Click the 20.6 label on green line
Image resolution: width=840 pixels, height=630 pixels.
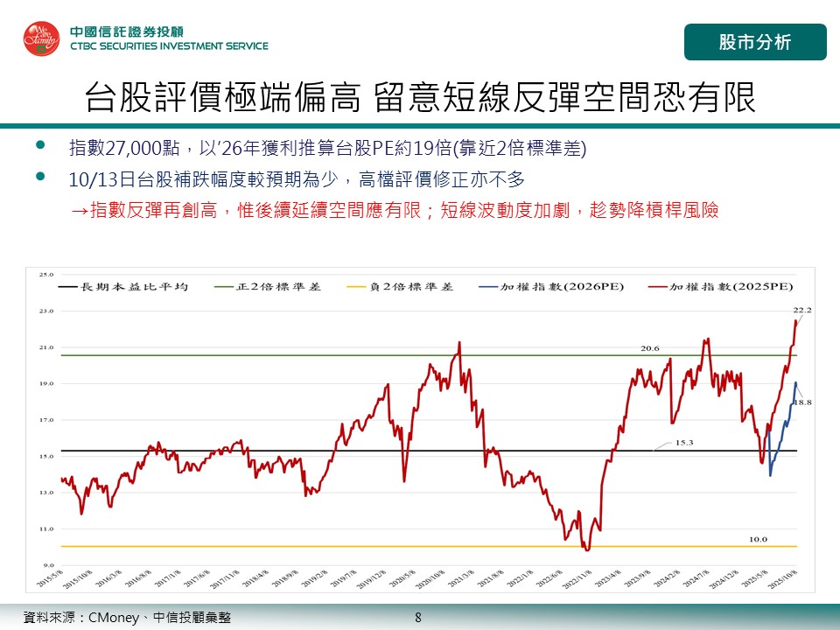[x=649, y=348]
